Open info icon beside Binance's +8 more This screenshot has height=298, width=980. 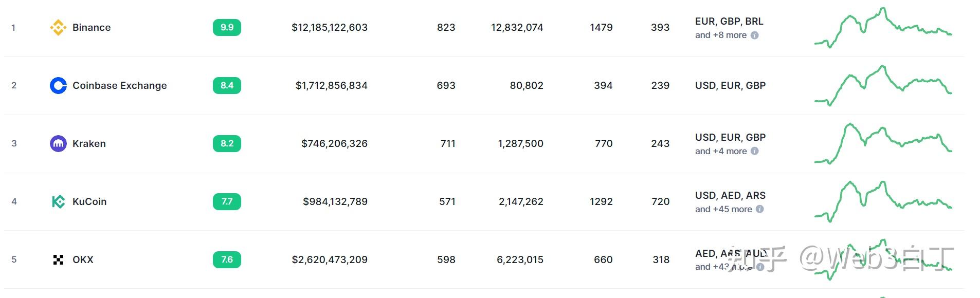coord(754,35)
